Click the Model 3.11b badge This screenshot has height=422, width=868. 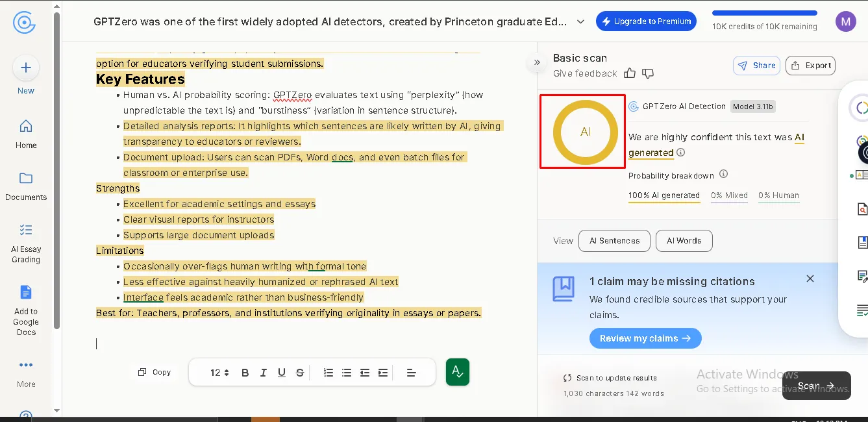click(753, 106)
